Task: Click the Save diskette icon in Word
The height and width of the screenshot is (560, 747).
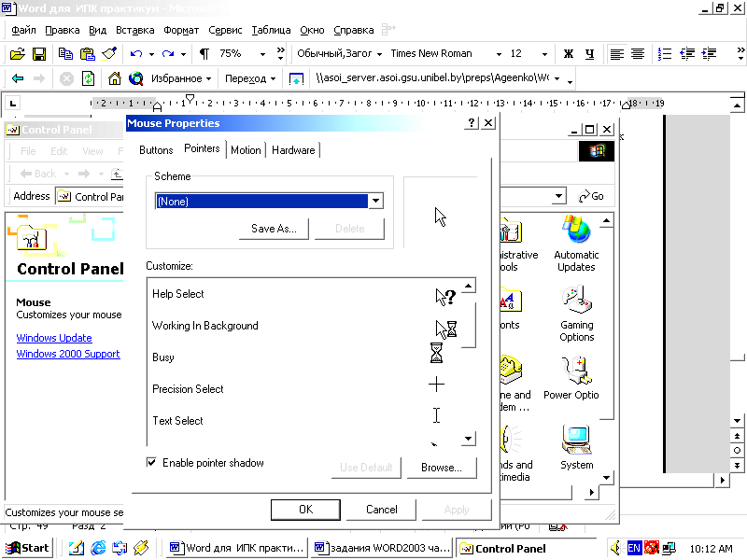Action: [x=39, y=54]
